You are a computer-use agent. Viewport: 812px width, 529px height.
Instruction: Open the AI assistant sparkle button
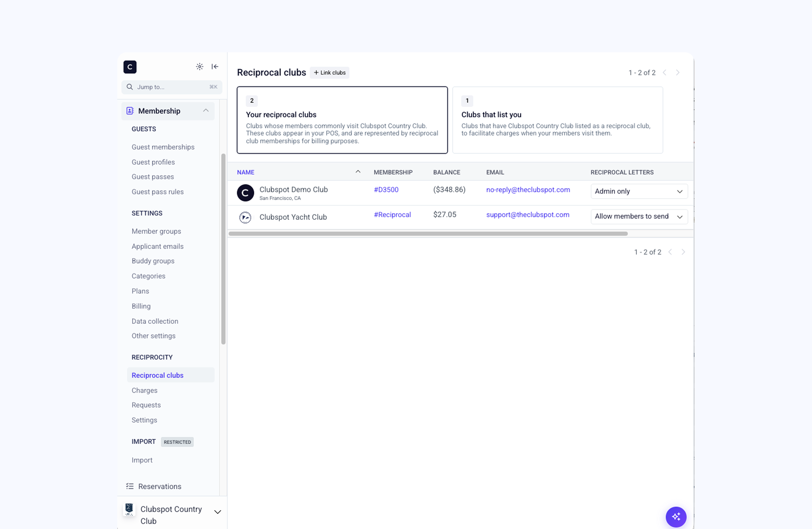point(676,517)
